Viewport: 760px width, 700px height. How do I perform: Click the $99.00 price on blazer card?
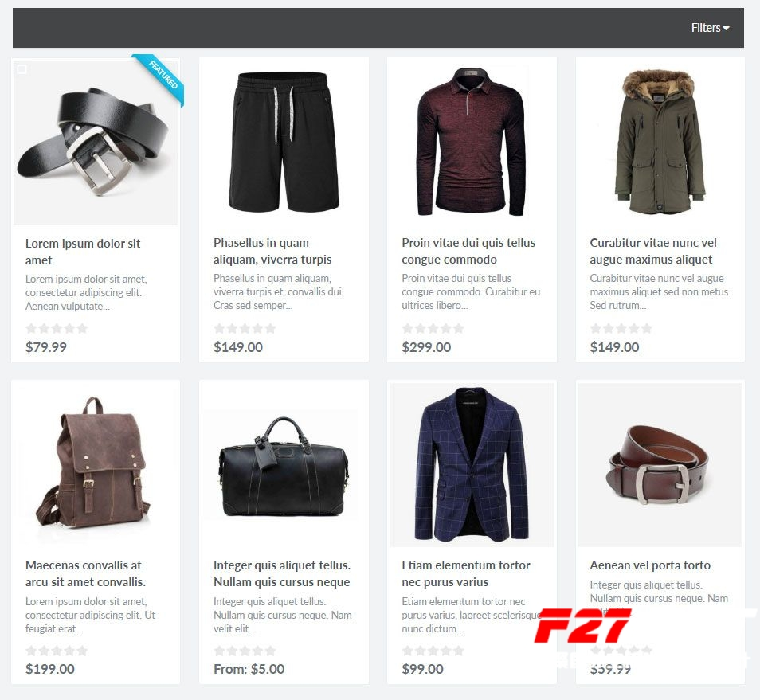click(423, 669)
